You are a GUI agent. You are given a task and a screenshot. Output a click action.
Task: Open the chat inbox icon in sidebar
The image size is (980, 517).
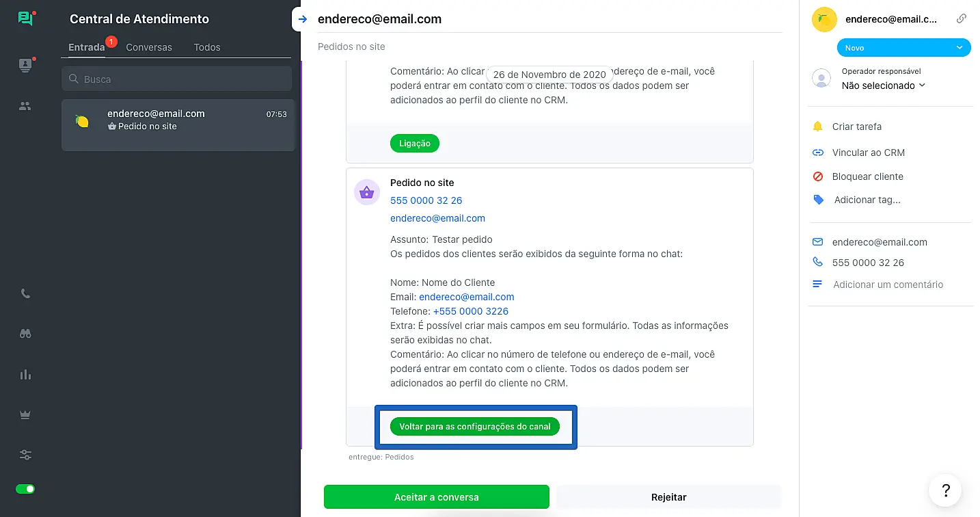pos(25,18)
